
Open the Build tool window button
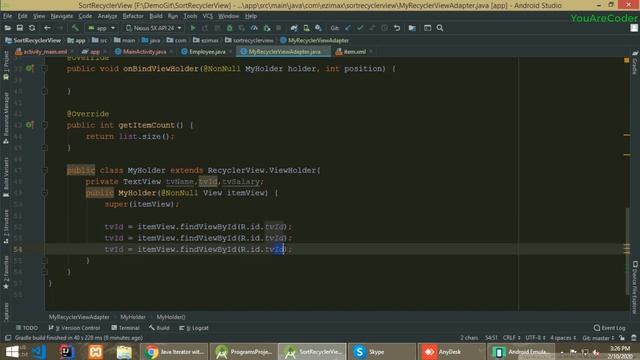(x=159, y=328)
